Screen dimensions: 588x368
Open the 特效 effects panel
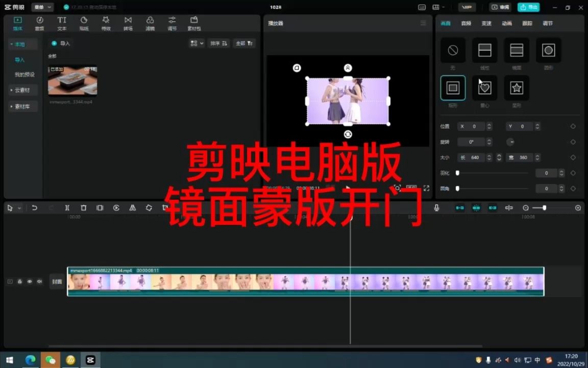(x=106, y=23)
